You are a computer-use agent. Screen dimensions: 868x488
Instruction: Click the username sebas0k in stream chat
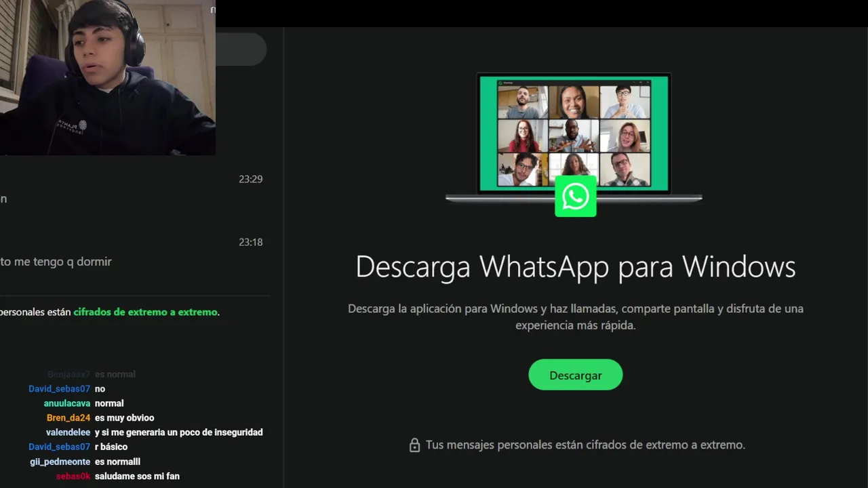pos(73,476)
